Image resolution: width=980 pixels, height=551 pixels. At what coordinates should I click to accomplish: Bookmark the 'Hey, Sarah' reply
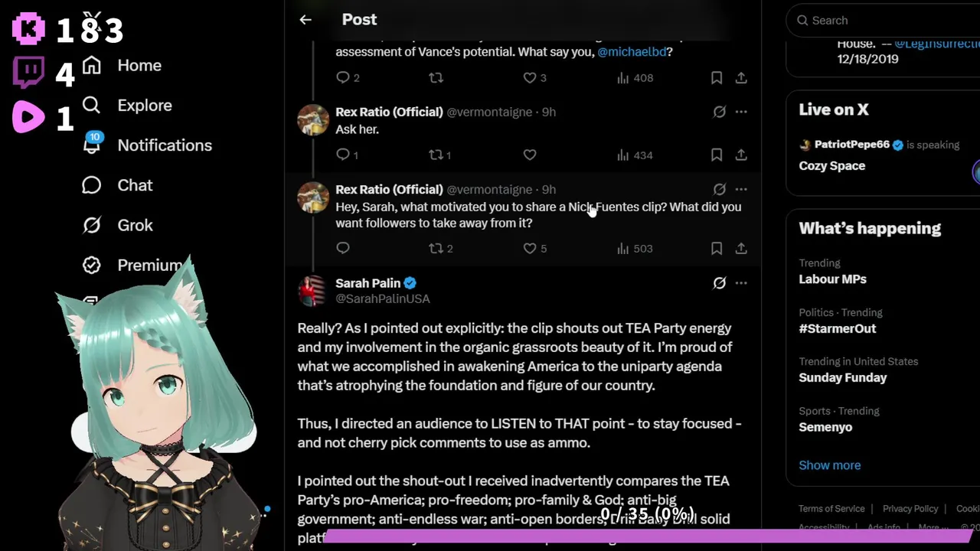click(717, 249)
